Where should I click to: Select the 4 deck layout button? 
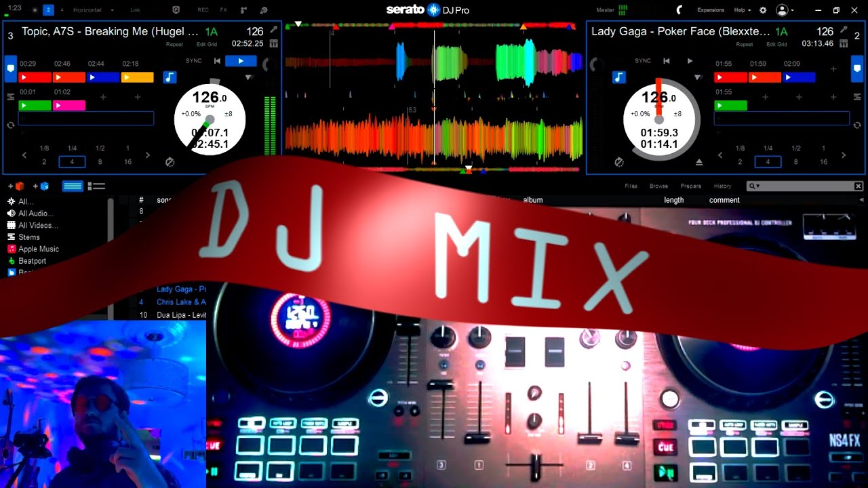(62, 10)
